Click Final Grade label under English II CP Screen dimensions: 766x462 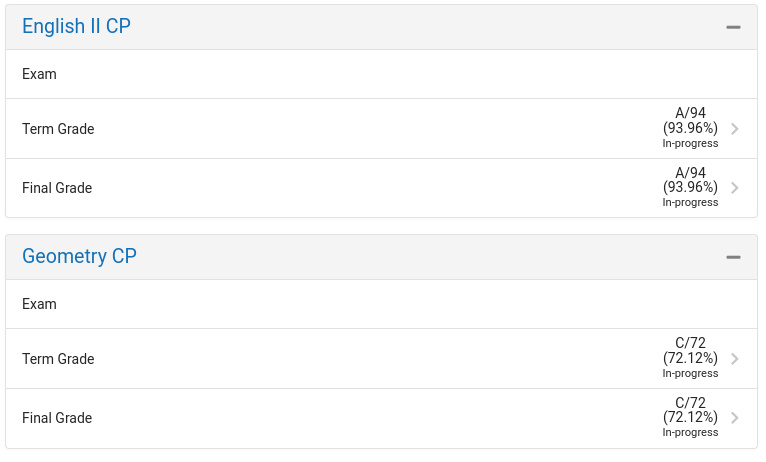point(57,188)
